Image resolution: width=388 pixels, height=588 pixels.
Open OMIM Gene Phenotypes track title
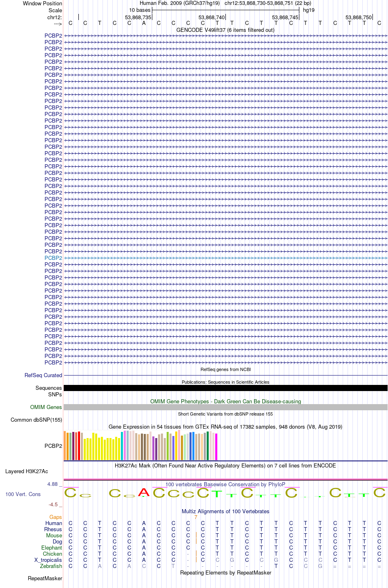pos(225,401)
